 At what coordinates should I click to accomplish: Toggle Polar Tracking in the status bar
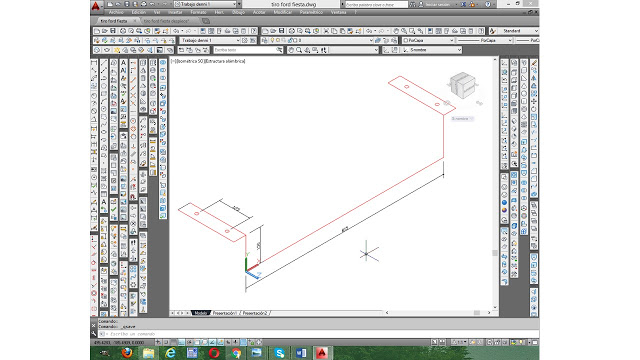(189, 342)
